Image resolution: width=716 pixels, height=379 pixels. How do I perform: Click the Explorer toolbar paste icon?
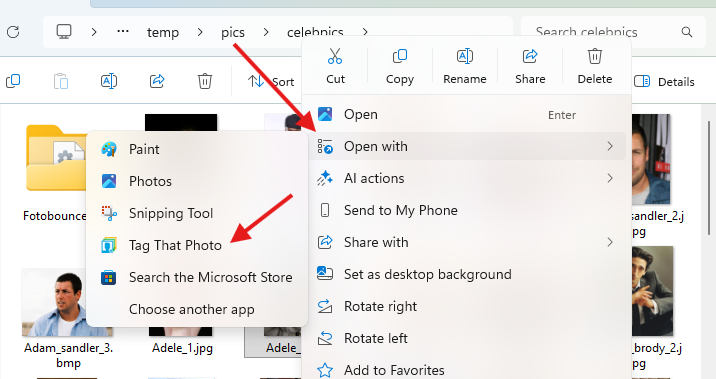[x=61, y=81]
